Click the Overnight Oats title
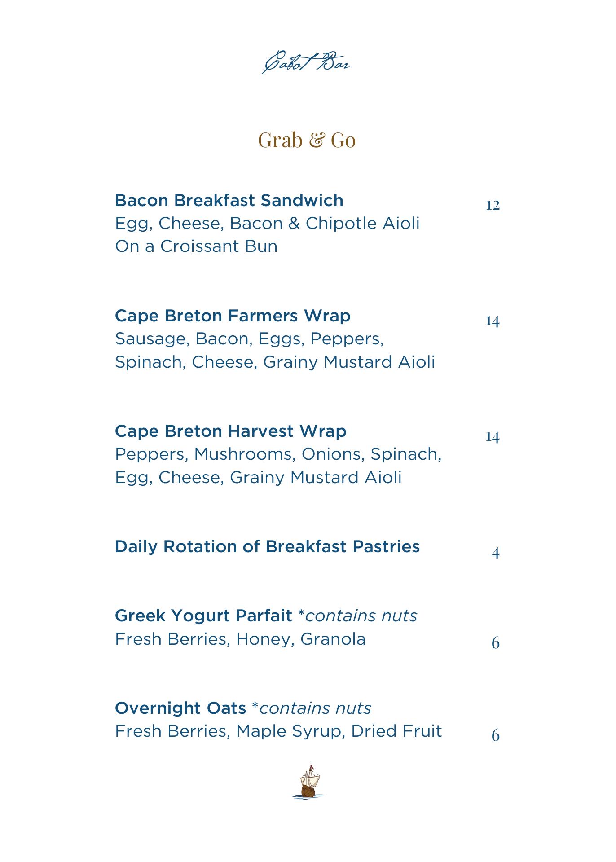Screen dimensions: 616x862 tap(180, 708)
